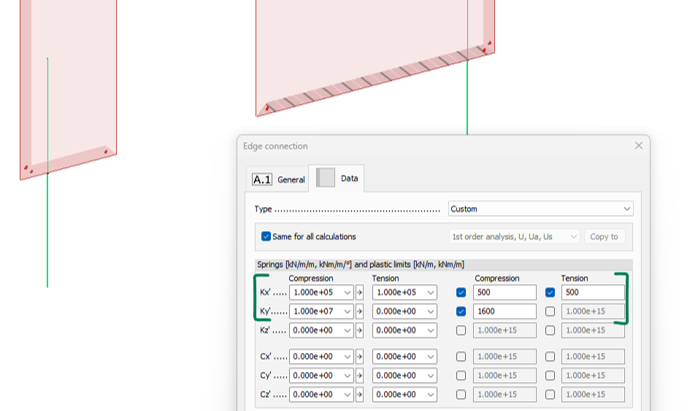Toggle Ky' compression plastic limit checkbox
This screenshot has width=698, height=411.
coord(461,311)
